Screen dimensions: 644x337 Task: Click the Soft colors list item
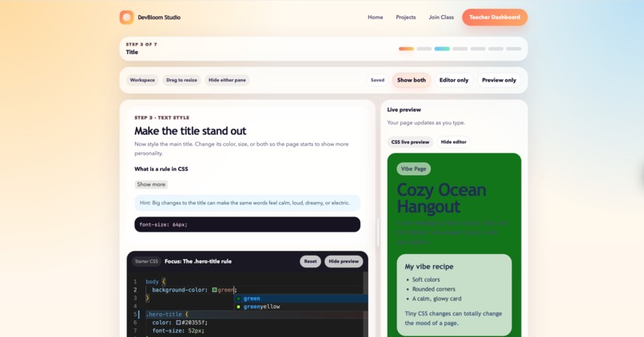click(x=426, y=280)
